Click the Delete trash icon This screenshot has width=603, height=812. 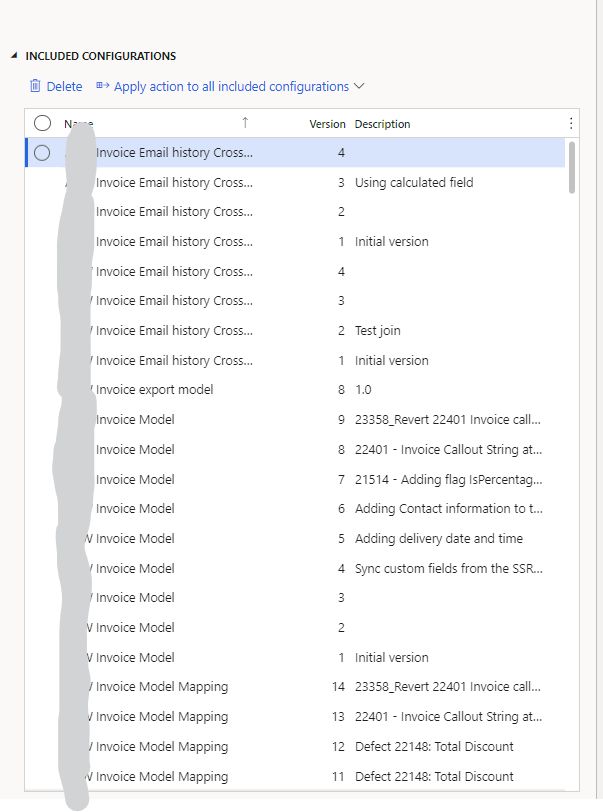36,86
